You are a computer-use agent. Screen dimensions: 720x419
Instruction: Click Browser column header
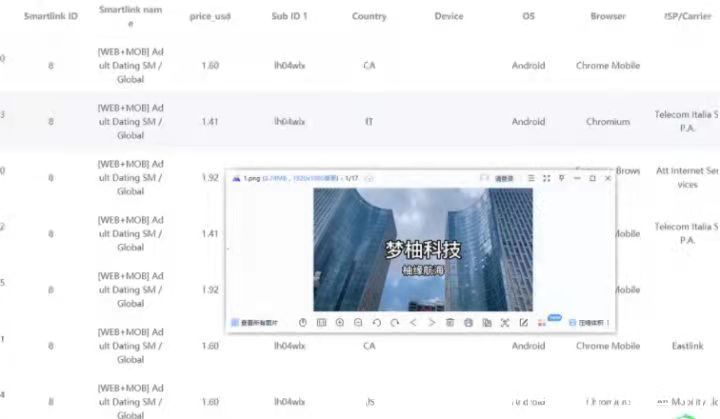pos(608,16)
